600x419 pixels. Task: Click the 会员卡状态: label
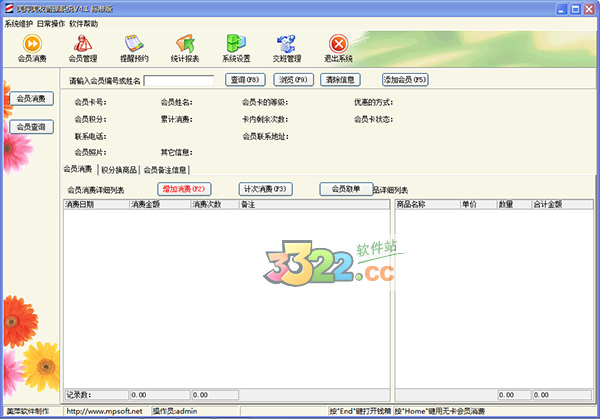pos(373,119)
